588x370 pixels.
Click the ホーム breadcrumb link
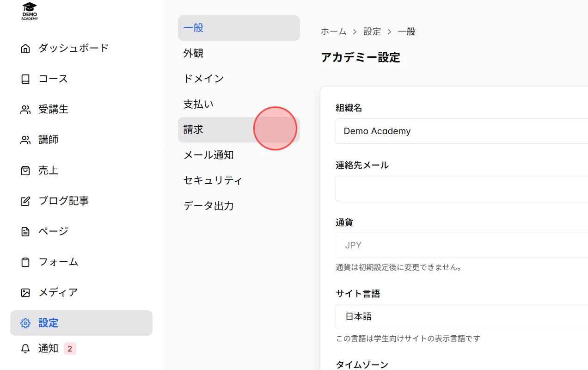(333, 31)
